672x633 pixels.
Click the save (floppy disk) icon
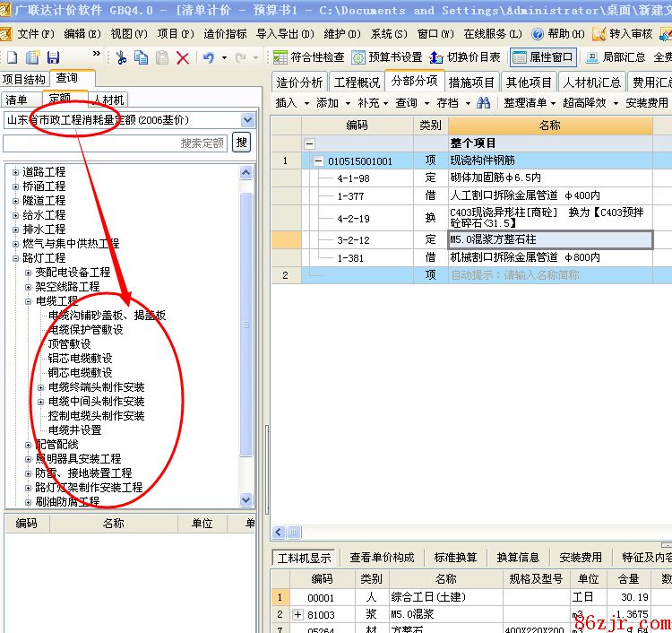pyautogui.click(x=53, y=57)
